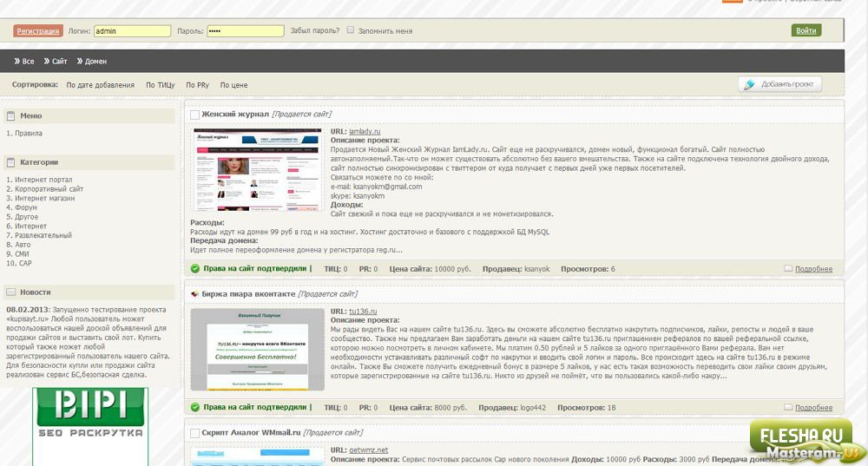Open the Развлекательный category
This screenshot has height=466, width=868.
coord(43,235)
